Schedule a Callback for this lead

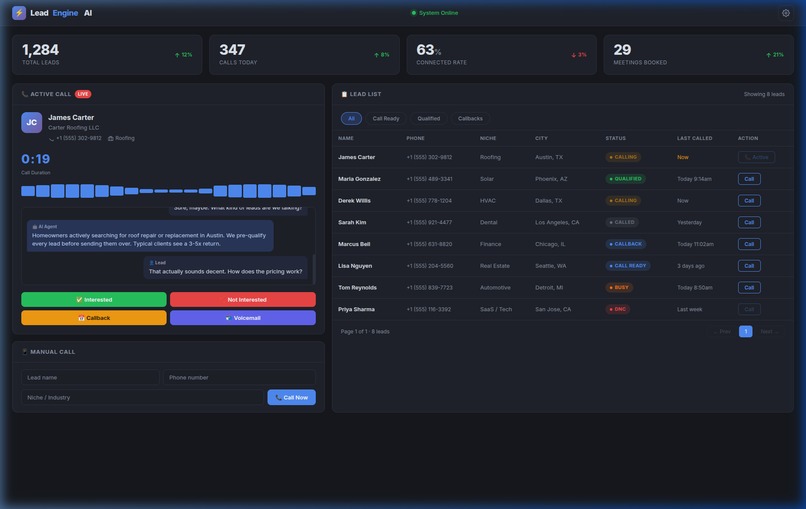click(94, 318)
